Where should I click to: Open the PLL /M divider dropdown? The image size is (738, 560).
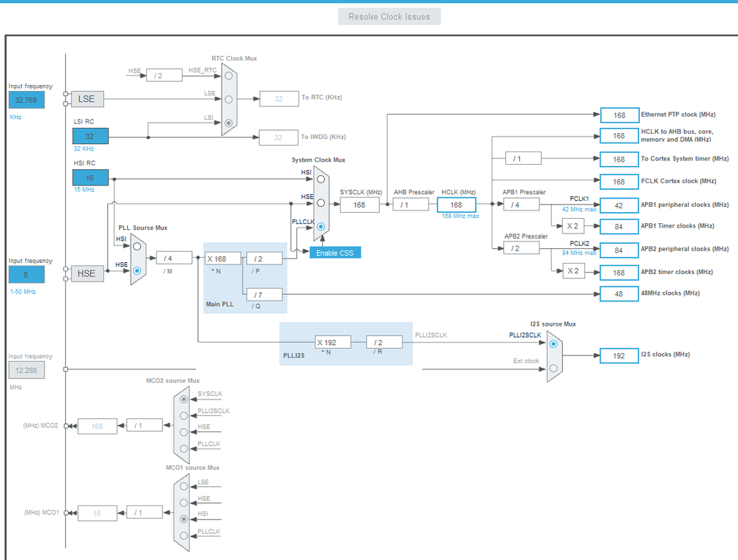[174, 258]
